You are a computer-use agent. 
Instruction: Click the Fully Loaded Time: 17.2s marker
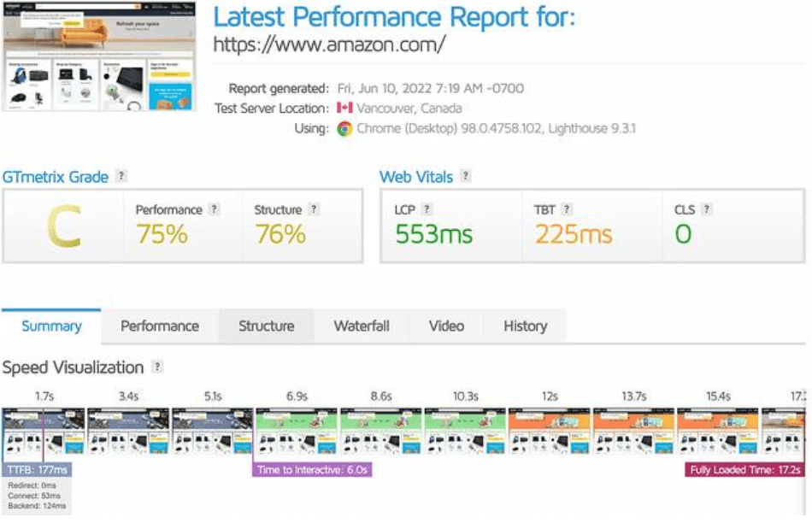tap(744, 470)
